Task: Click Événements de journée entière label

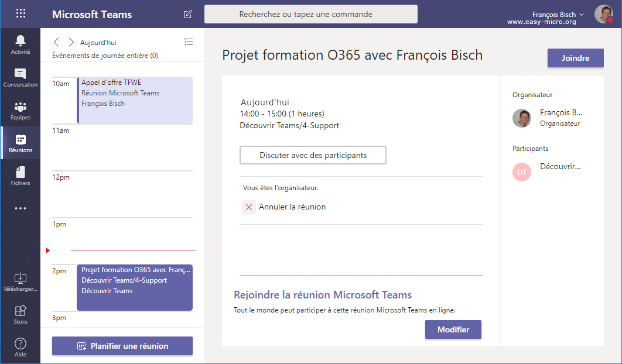Action: click(105, 56)
